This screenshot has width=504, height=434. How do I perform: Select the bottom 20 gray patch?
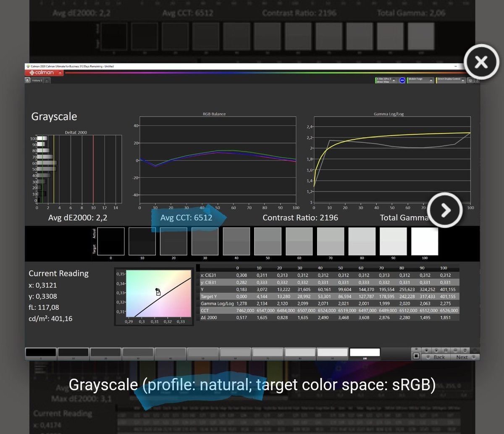click(x=105, y=354)
